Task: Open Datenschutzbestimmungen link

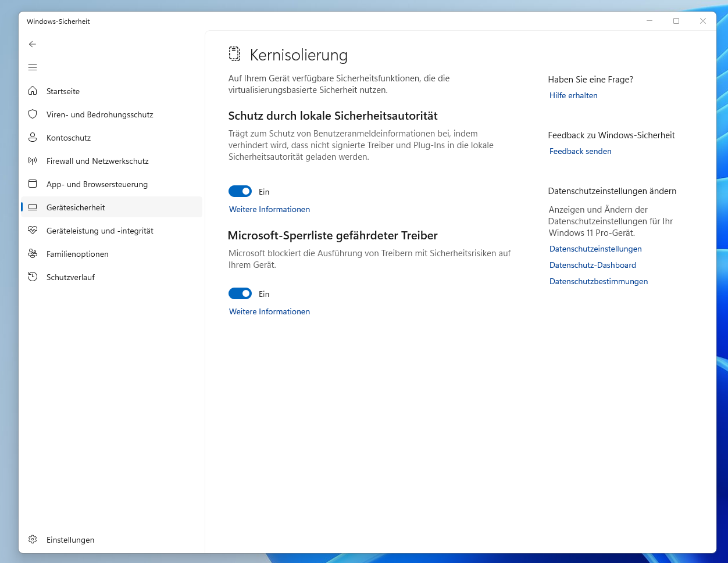Action: 598,281
